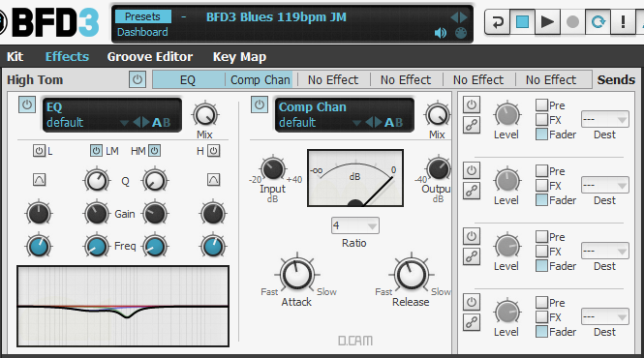Expand the EQ default preset menu arrow
The height and width of the screenshot is (358, 644).
tap(124, 123)
